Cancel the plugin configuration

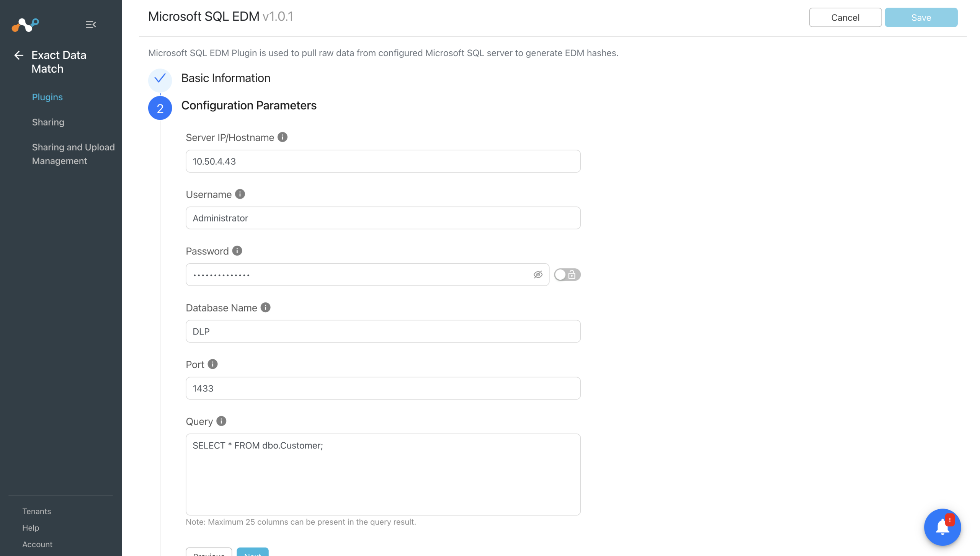click(x=845, y=17)
